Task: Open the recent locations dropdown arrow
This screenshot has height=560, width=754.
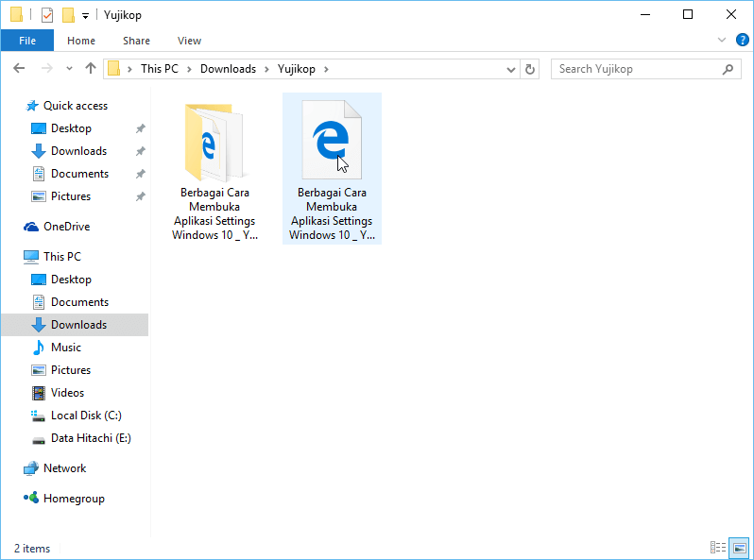Action: 69,69
